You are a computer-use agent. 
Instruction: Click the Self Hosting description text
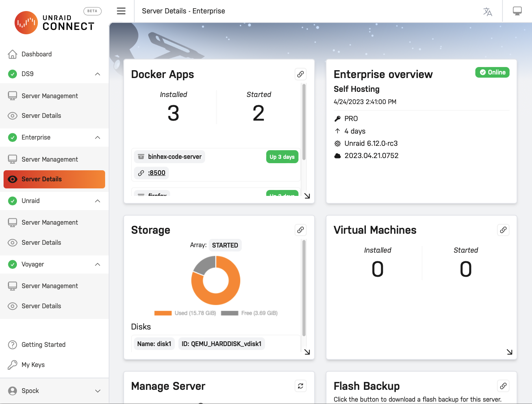(x=357, y=89)
